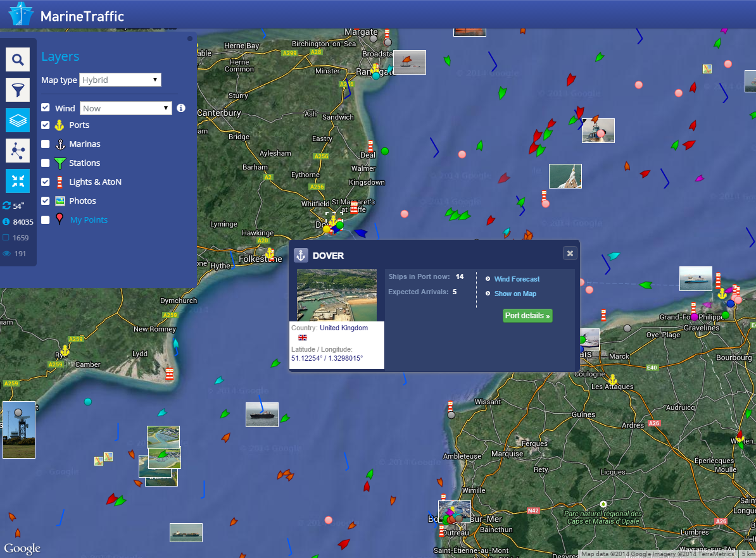Open the container ship photo at bottom

[x=186, y=533]
